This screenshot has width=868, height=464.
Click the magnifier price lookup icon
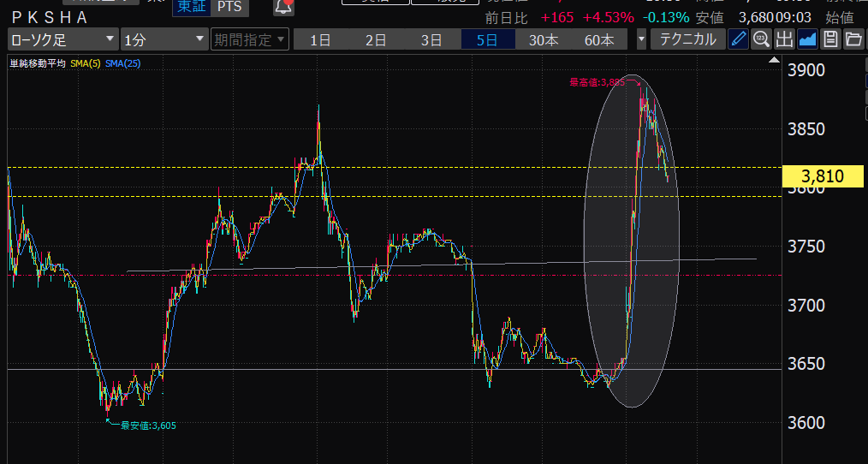761,39
